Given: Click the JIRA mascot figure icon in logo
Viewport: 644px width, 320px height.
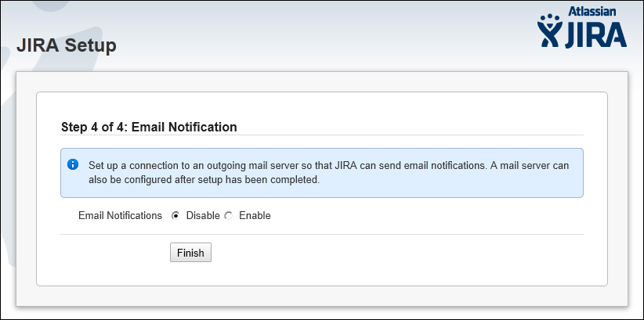Looking at the screenshot, I should coord(550,31).
